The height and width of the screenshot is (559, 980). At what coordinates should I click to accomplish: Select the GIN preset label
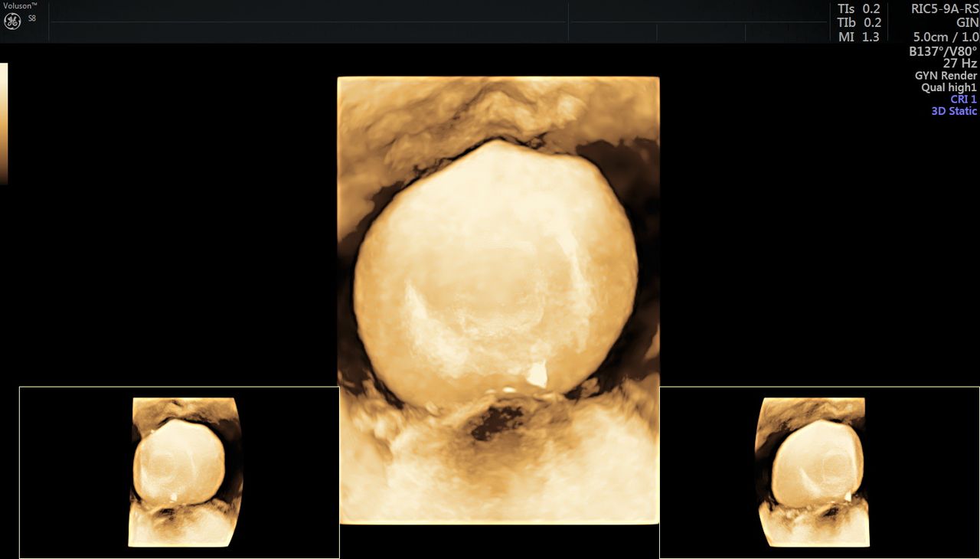(x=967, y=23)
